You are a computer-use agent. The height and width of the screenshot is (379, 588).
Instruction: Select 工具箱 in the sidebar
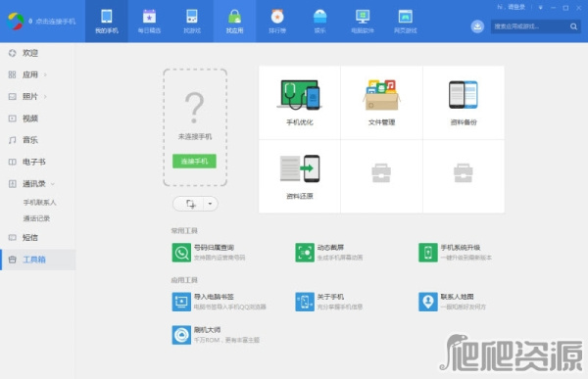click(37, 260)
